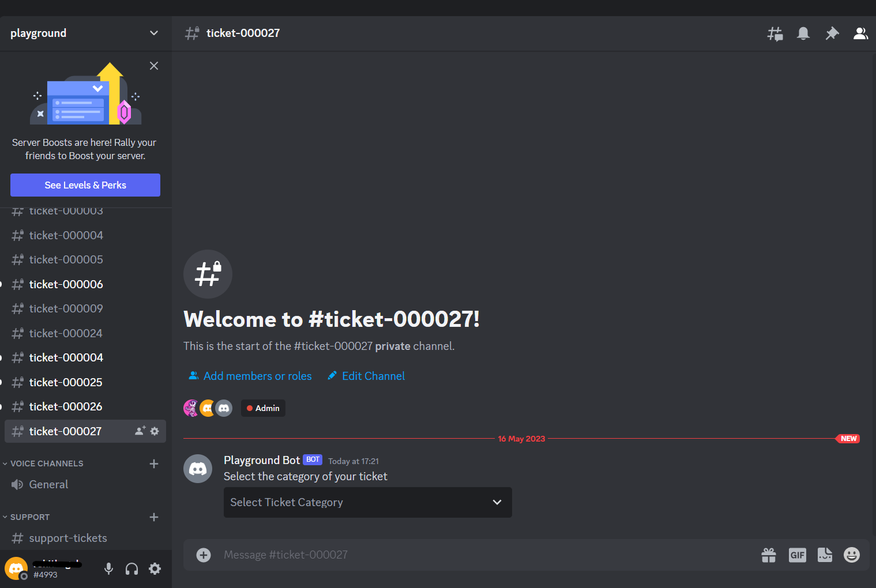Open User Settings gear icon
Image resolution: width=876 pixels, height=588 pixels.
155,569
